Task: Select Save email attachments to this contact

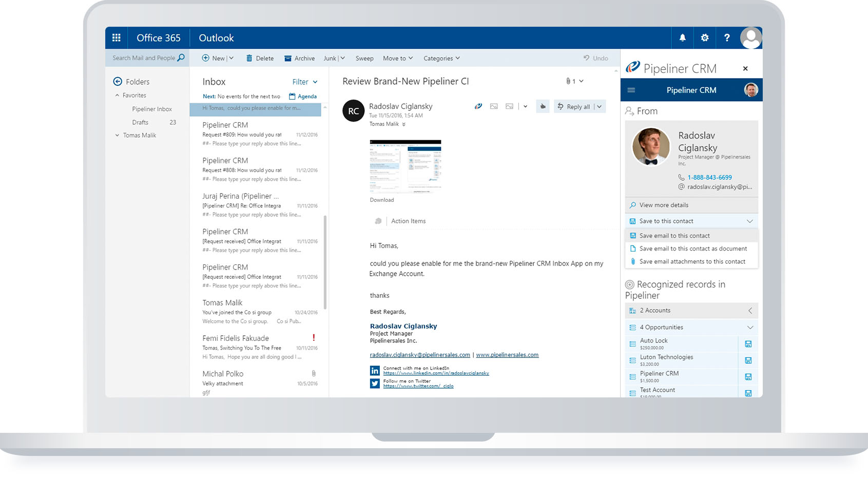Action: 691,261
